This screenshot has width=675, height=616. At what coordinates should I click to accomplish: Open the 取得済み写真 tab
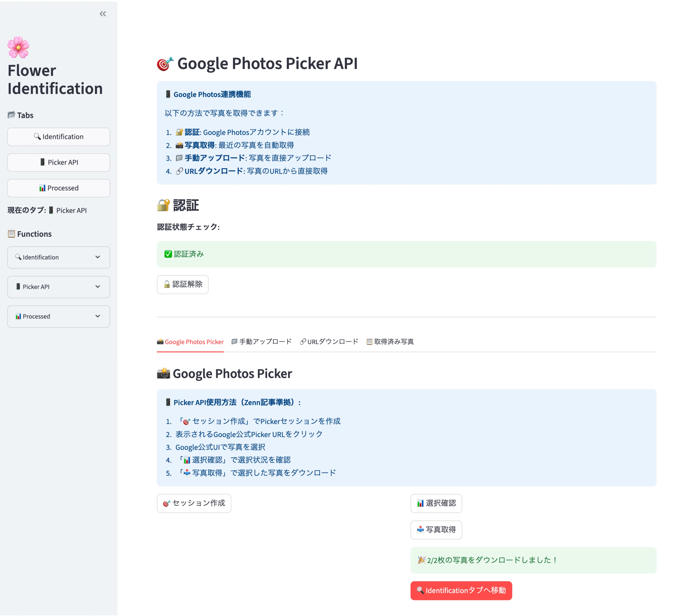(x=390, y=342)
